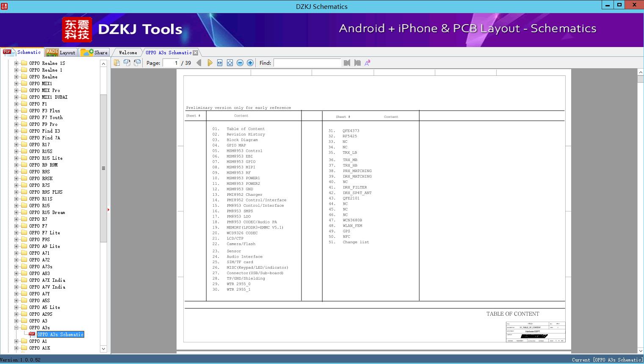Click the Find text field
Screen dimensions: 644x364
307,63
